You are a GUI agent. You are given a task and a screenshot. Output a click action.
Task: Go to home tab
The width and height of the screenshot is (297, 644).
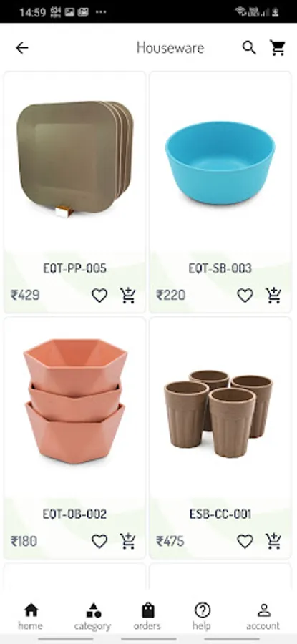pyautogui.click(x=30, y=616)
